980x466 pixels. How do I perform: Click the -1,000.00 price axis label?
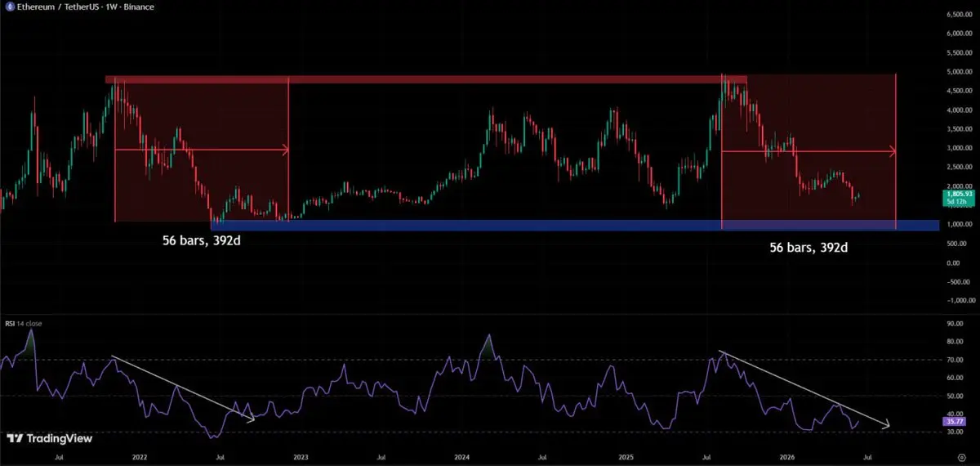(x=960, y=300)
